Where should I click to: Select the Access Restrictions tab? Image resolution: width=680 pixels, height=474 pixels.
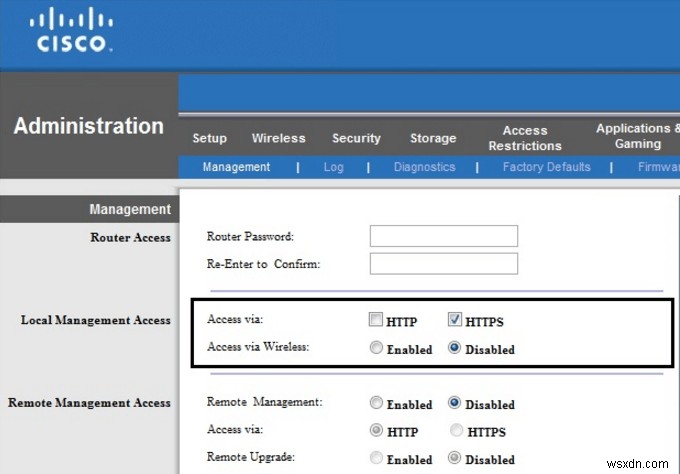click(525, 138)
